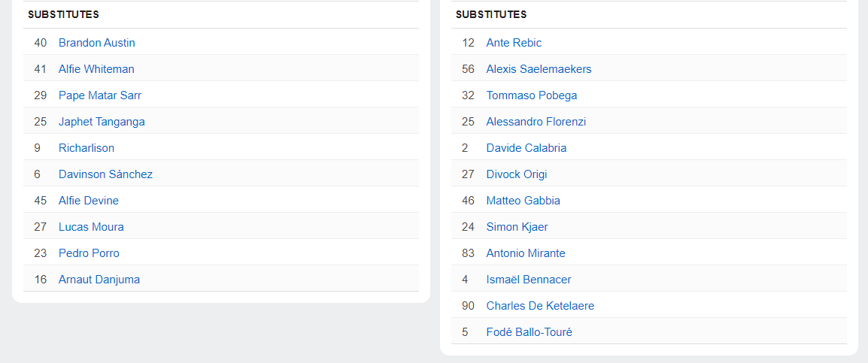Screen dimensions: 868x363
Task: Open Pedro Porro's player page
Action: tap(89, 253)
